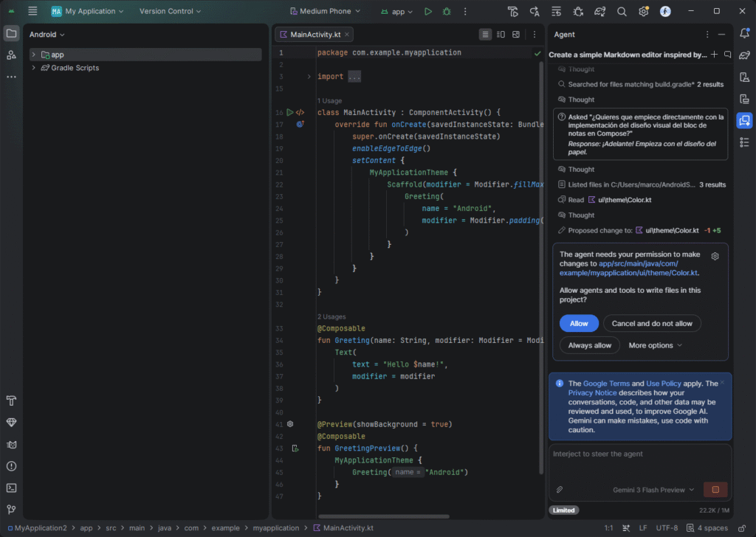The width and height of the screenshot is (756, 537).
Task: Click the editor horizontal scrollbar
Action: click(x=384, y=517)
